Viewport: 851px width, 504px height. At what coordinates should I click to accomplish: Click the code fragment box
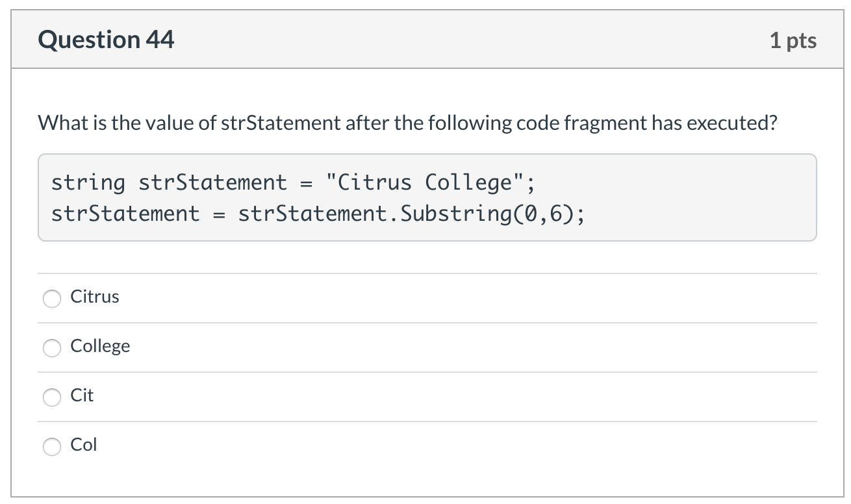click(427, 197)
